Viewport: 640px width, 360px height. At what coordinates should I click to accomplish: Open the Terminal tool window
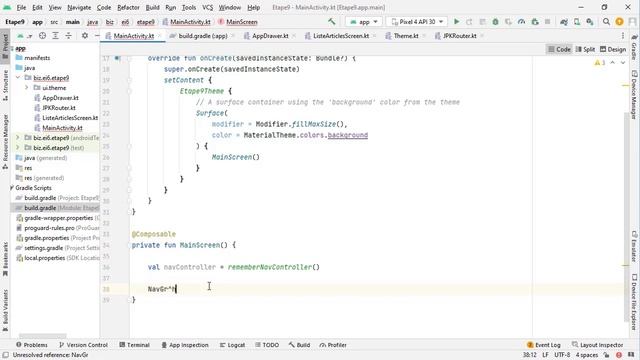[134, 345]
